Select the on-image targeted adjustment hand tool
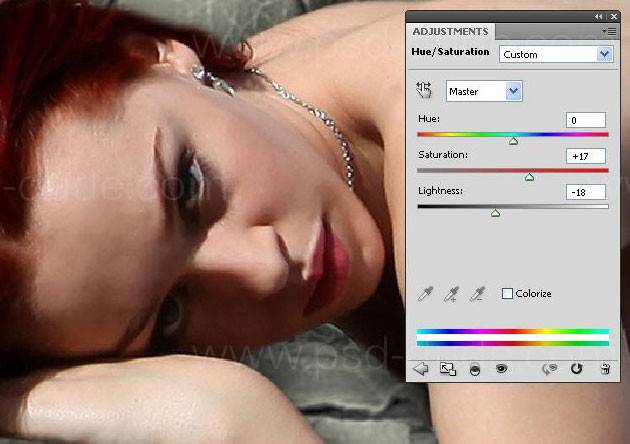Screen dimensions: 630x444 coord(424,90)
